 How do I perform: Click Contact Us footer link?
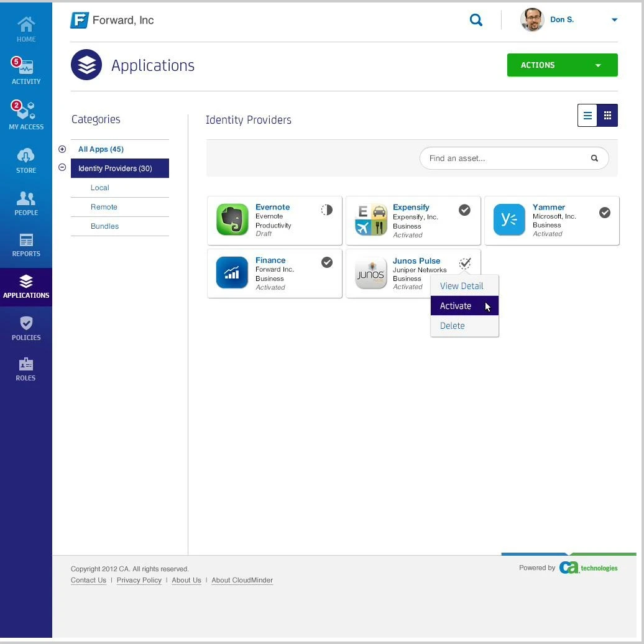(88, 580)
